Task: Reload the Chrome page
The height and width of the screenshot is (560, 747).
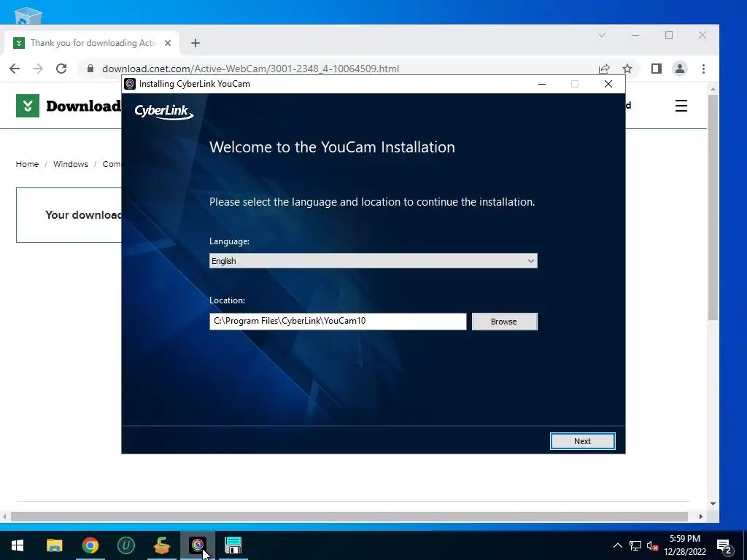Action: 61,69
